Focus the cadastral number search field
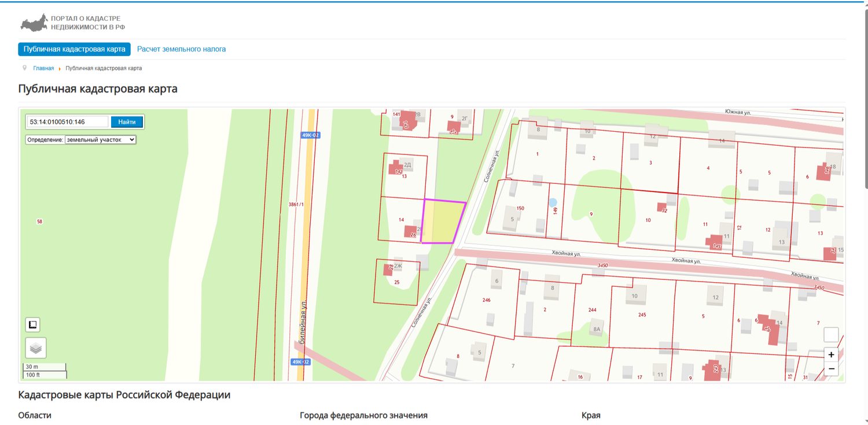The height and width of the screenshot is (425, 868). (68, 122)
